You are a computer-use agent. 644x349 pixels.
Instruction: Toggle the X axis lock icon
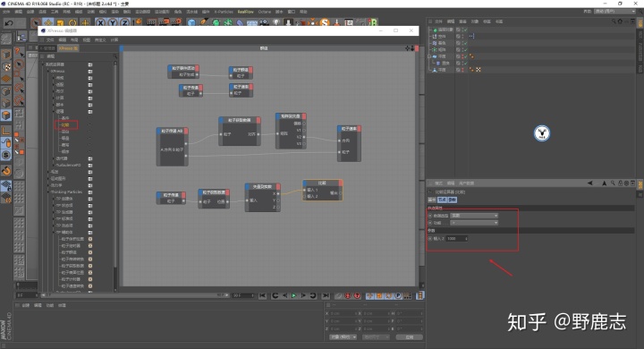click(x=100, y=23)
